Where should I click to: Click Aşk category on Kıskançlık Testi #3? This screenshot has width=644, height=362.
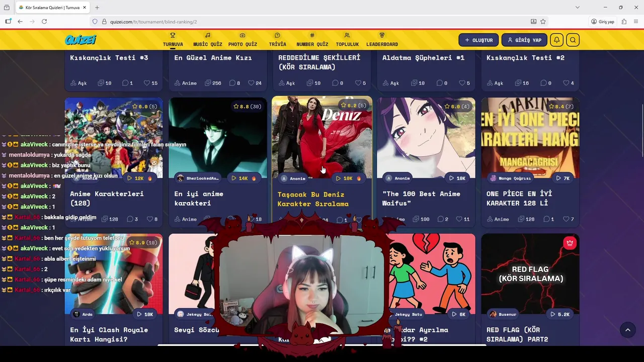click(x=78, y=83)
